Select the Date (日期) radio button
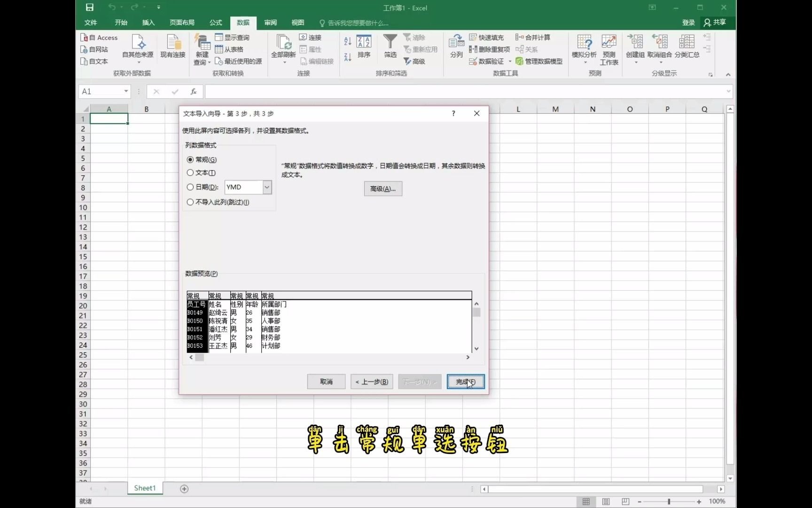812x508 pixels. tap(190, 187)
